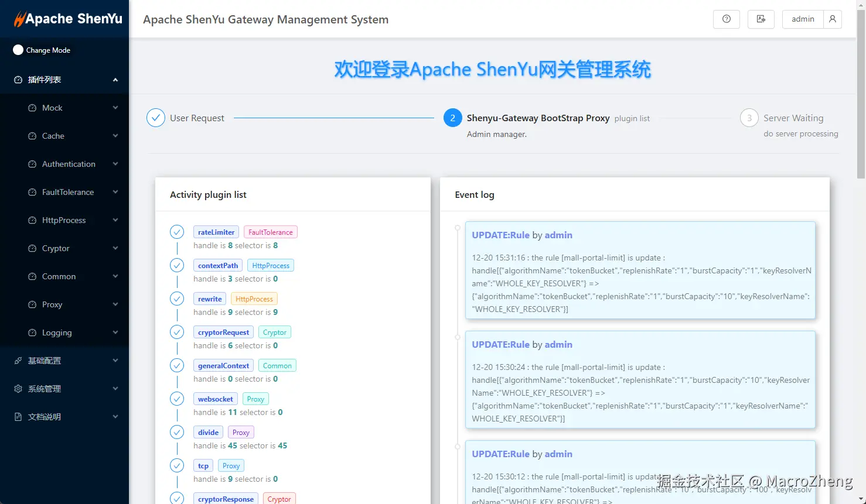Screen dimensions: 866x504
Task: Click the generalContext plugin tag
Action: click(x=223, y=365)
